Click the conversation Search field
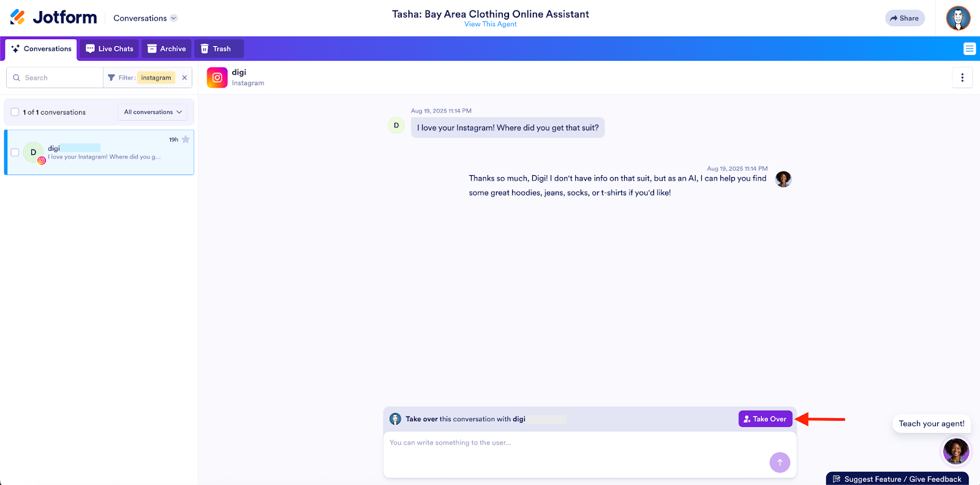The height and width of the screenshot is (485, 980). pyautogui.click(x=55, y=78)
